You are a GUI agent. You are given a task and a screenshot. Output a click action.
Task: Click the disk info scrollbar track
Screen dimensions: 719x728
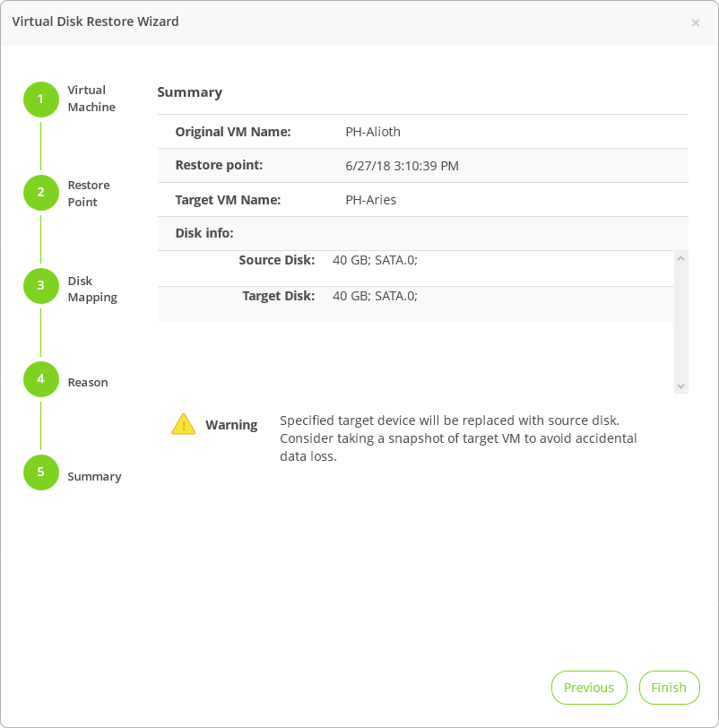680,322
